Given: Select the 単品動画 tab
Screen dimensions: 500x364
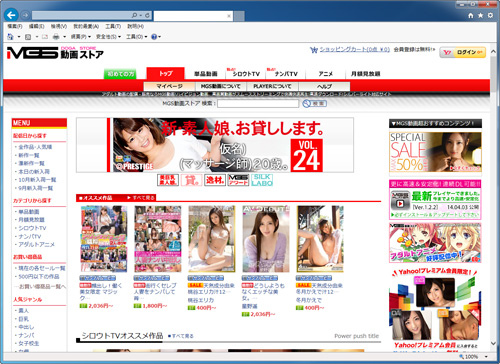Looking at the screenshot, I should [x=206, y=74].
